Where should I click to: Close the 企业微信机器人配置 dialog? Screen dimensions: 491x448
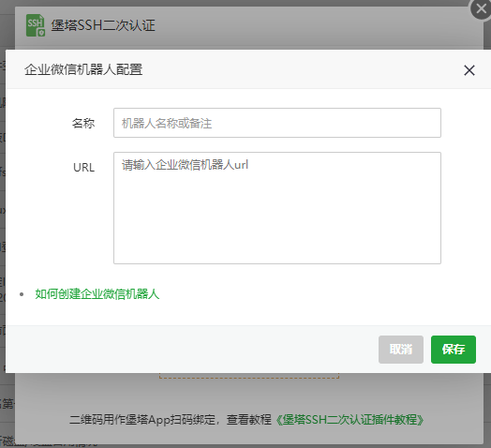pyautogui.click(x=469, y=70)
